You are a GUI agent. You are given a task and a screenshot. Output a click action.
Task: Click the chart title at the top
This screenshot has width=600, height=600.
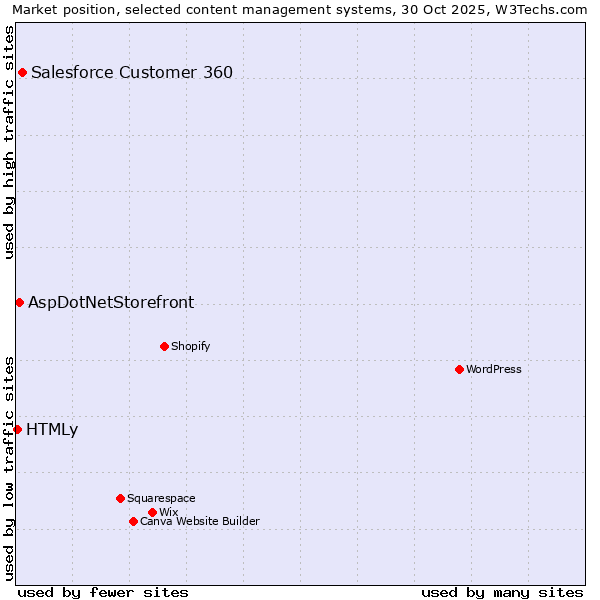tap(300, 9)
